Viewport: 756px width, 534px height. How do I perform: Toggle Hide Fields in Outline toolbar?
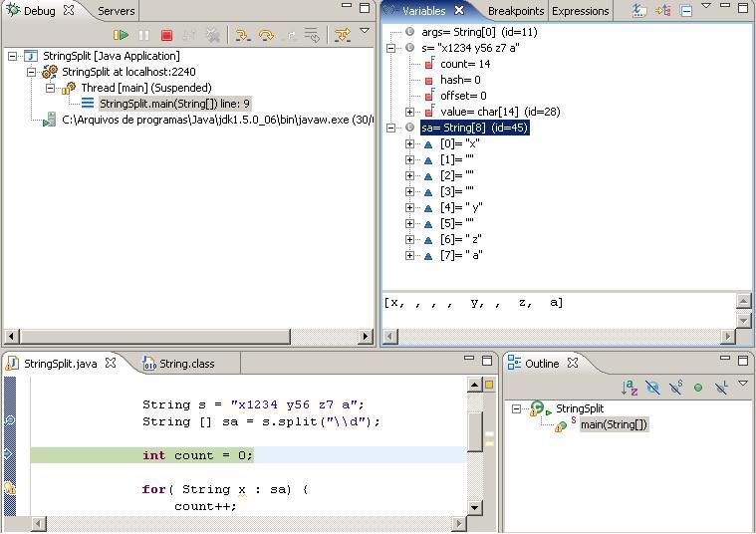pyautogui.click(x=652, y=388)
